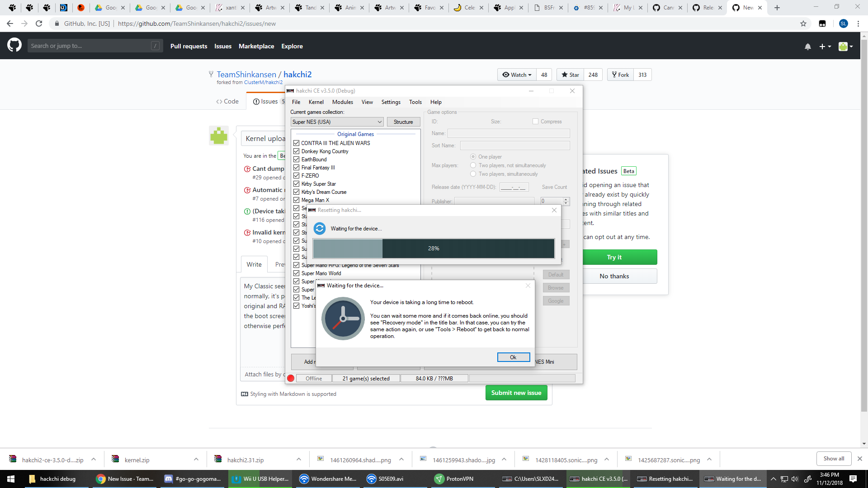The image size is (868, 488).
Task: Open the Watch dropdown on the repo
Action: 517,75
